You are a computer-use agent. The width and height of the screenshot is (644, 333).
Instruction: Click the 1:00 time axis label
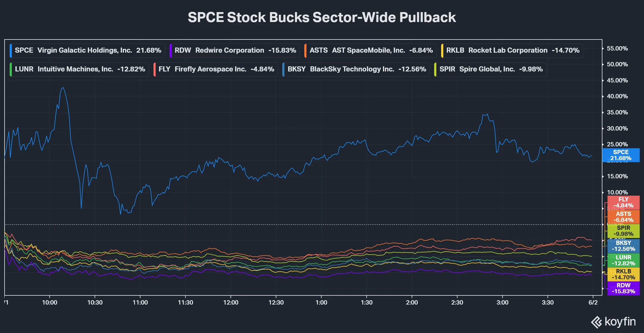pyautogui.click(x=321, y=303)
